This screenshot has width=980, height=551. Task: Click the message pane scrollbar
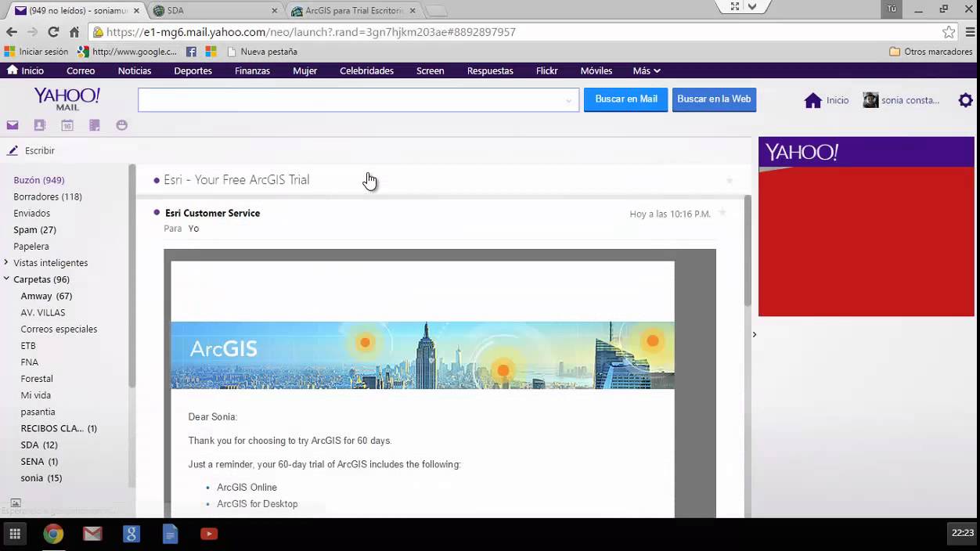[x=748, y=250]
